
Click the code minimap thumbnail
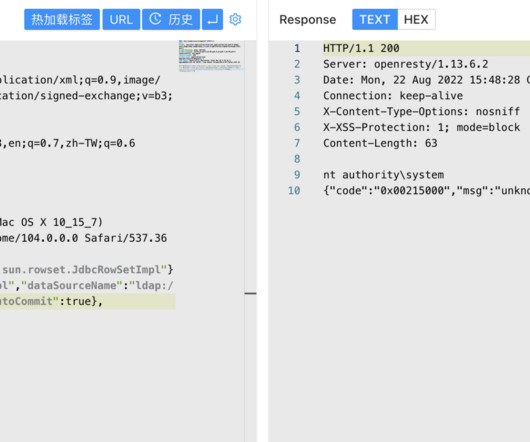pyautogui.click(x=211, y=56)
